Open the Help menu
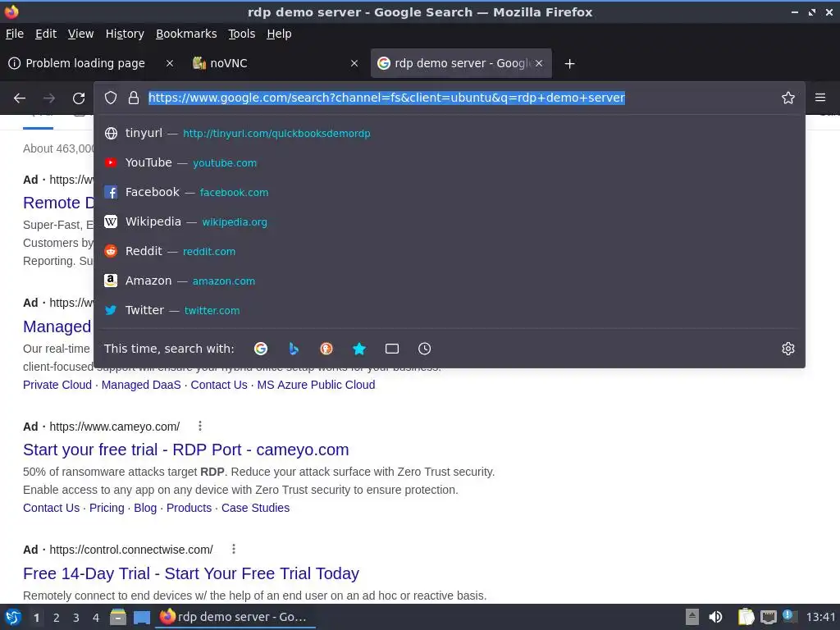This screenshot has width=840, height=630. pyautogui.click(x=279, y=34)
